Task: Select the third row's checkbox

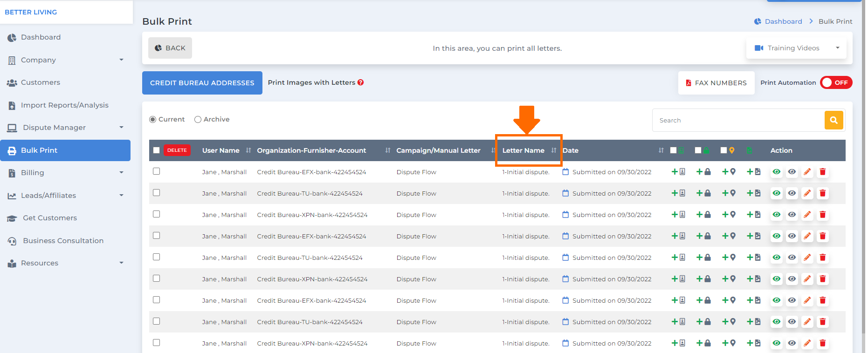Action: [157, 214]
